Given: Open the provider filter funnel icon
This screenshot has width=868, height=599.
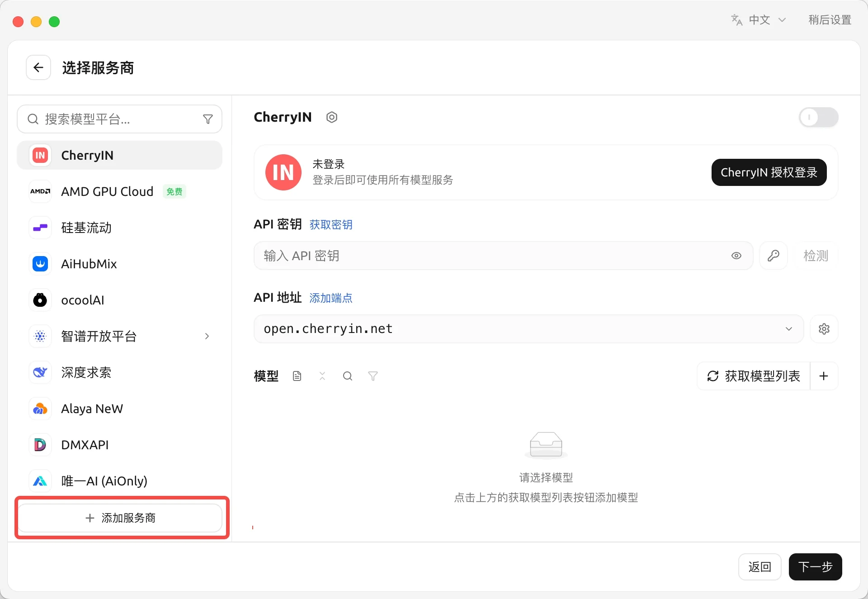Looking at the screenshot, I should coord(208,119).
